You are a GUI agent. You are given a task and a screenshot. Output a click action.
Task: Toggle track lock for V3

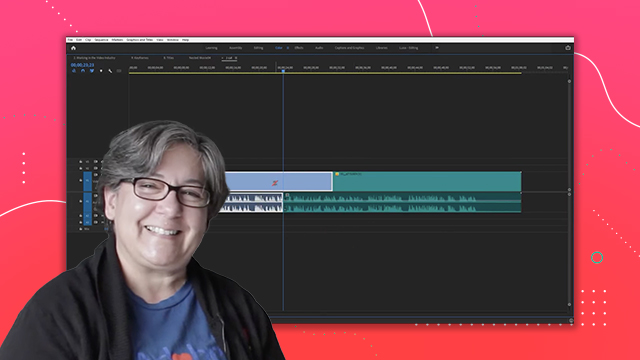point(80,162)
